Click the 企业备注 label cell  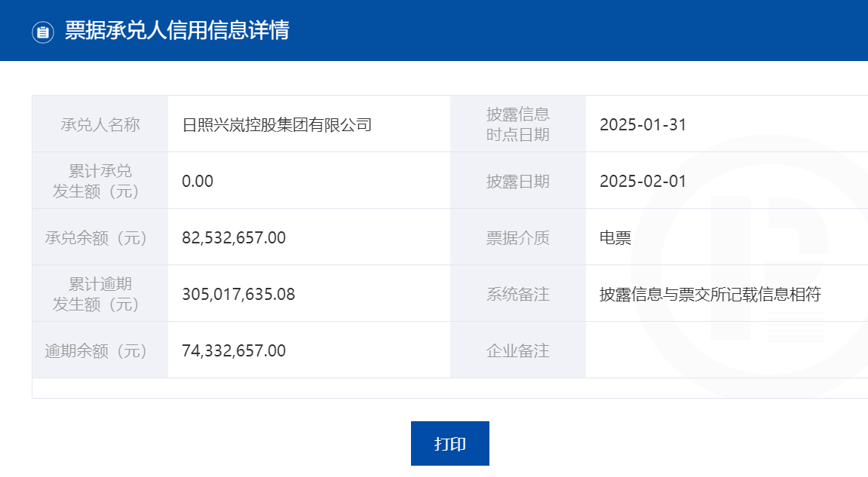517,350
